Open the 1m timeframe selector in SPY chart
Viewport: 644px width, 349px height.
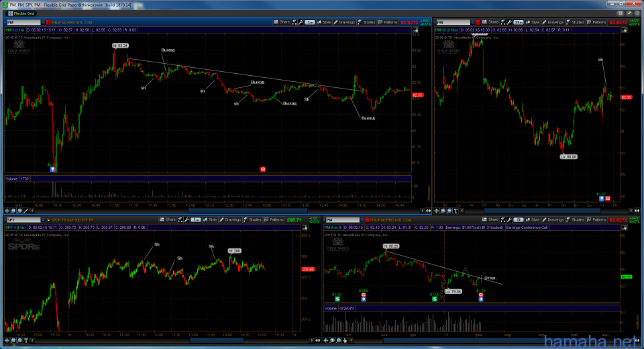195,220
